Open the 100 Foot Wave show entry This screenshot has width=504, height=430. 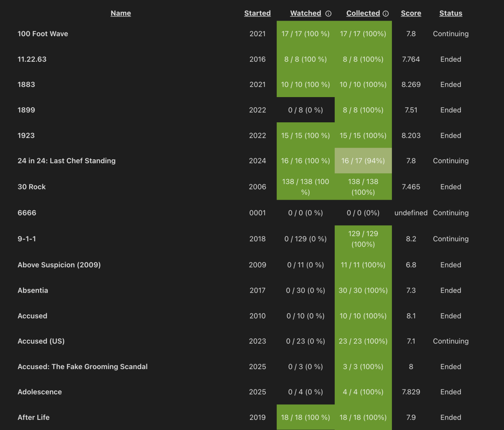(x=43, y=34)
